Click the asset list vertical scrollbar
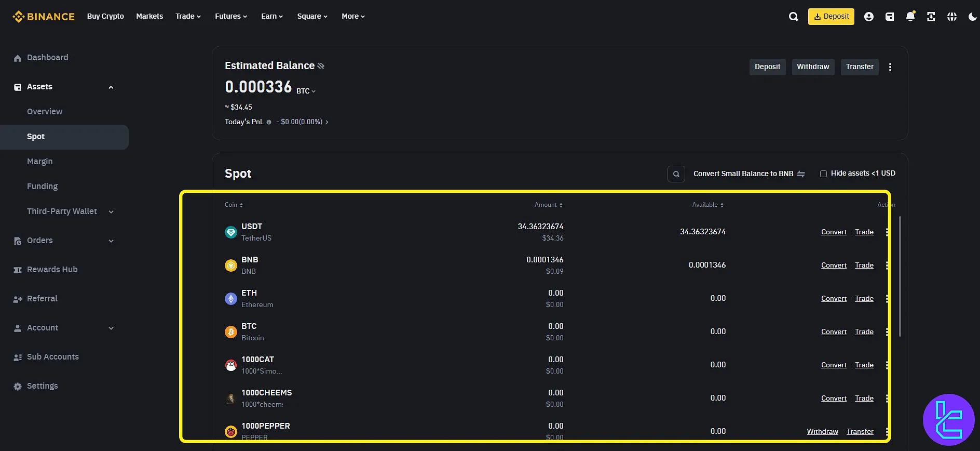Image resolution: width=980 pixels, height=451 pixels. [900, 276]
